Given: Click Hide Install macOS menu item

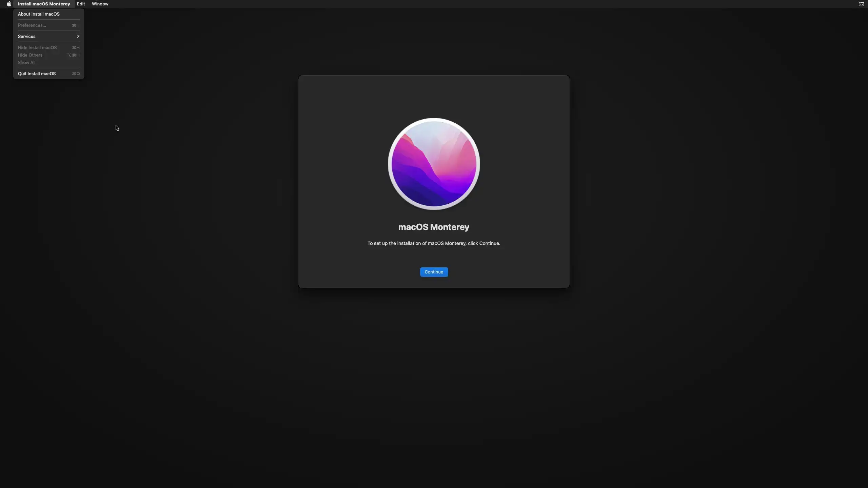Looking at the screenshot, I should [x=37, y=47].
